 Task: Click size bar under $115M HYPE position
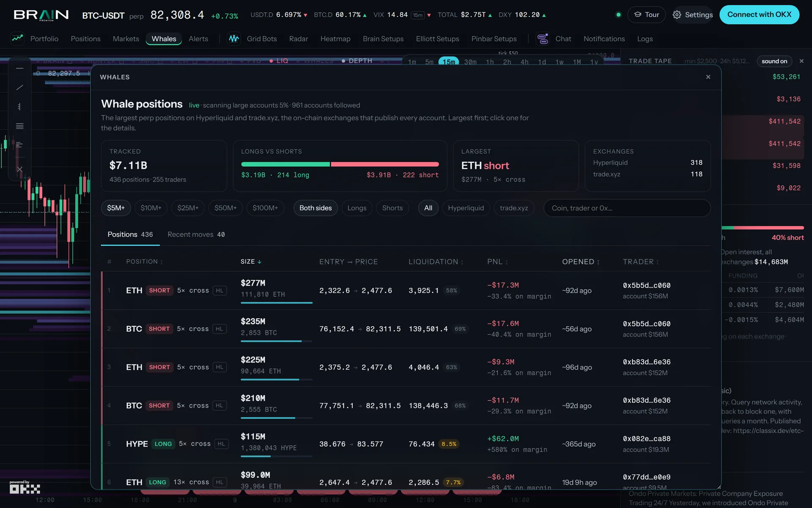pos(277,456)
